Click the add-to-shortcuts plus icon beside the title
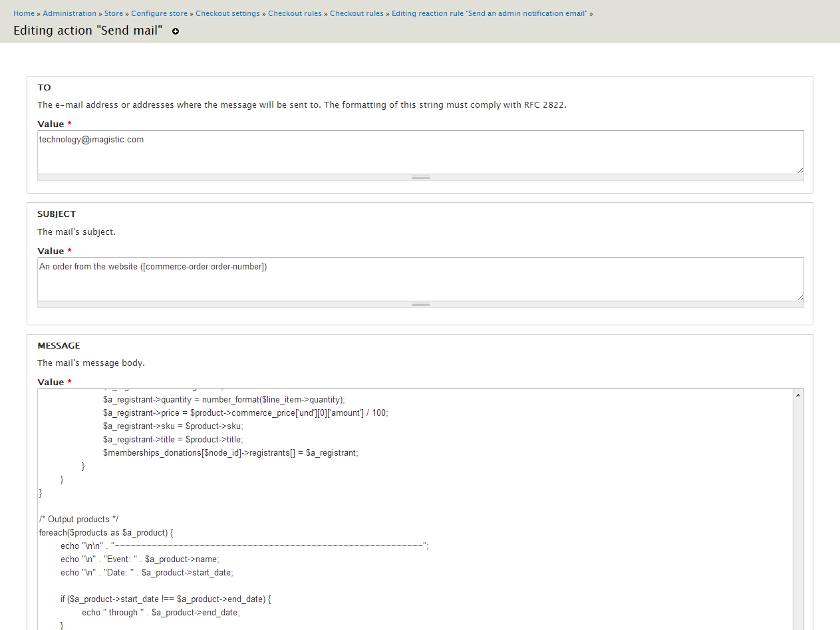Screen dimensions: 840x630 [x=176, y=31]
